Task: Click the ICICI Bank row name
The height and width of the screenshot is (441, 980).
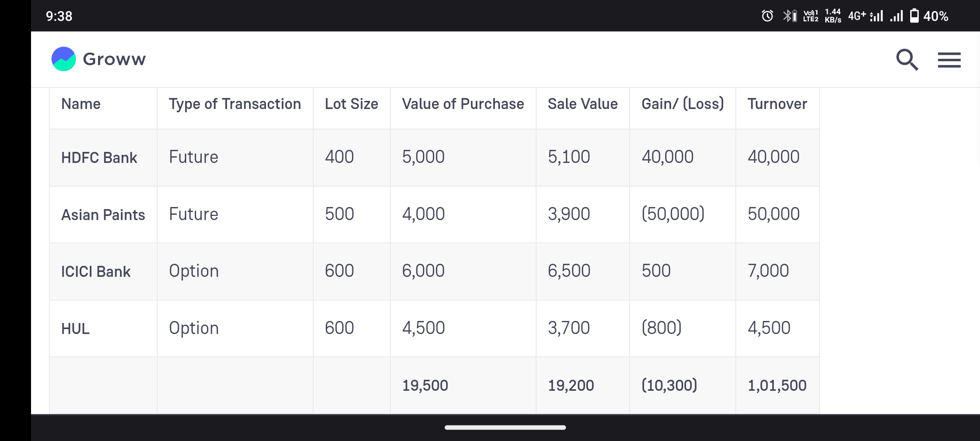Action: tap(96, 272)
